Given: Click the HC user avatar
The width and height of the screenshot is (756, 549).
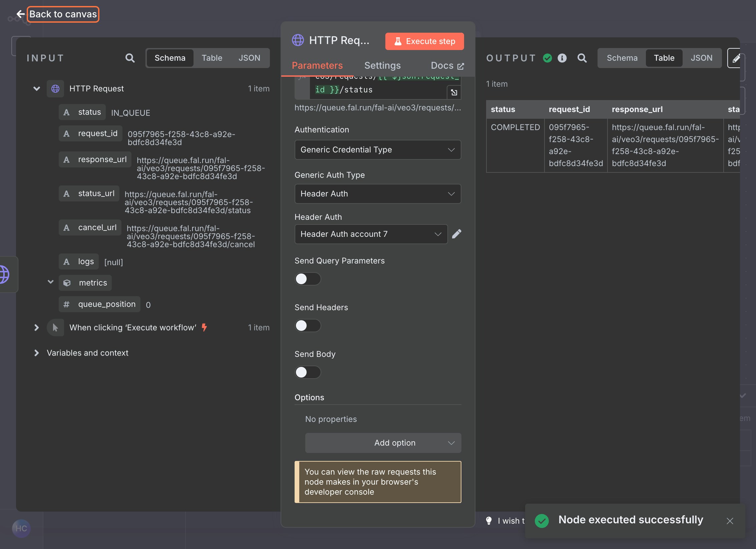Looking at the screenshot, I should click(x=21, y=528).
